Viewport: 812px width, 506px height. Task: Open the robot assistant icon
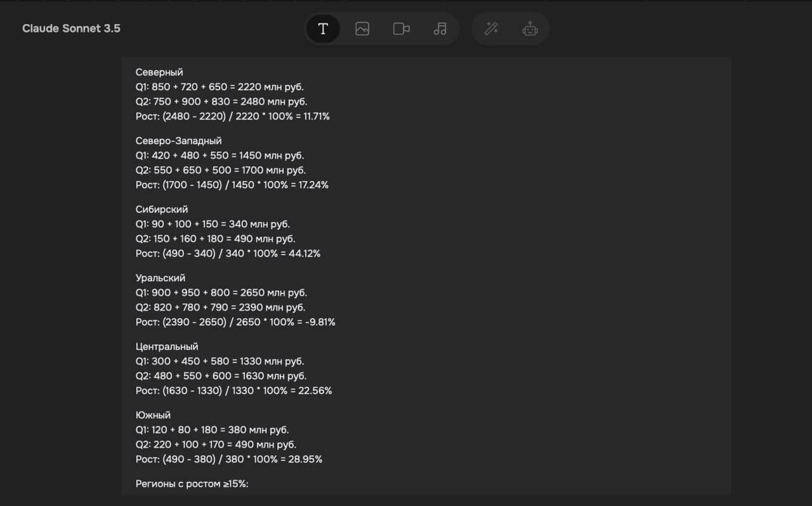(530, 29)
